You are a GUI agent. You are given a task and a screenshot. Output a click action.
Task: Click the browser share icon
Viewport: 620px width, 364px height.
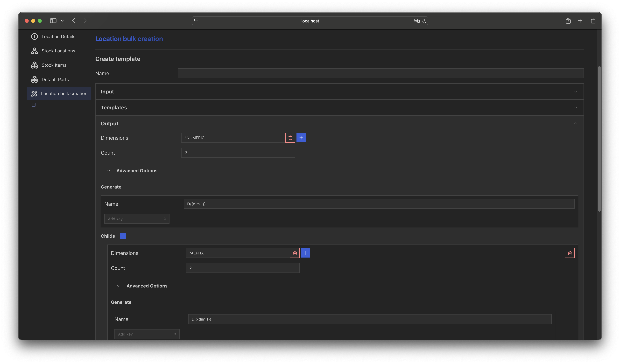click(568, 21)
